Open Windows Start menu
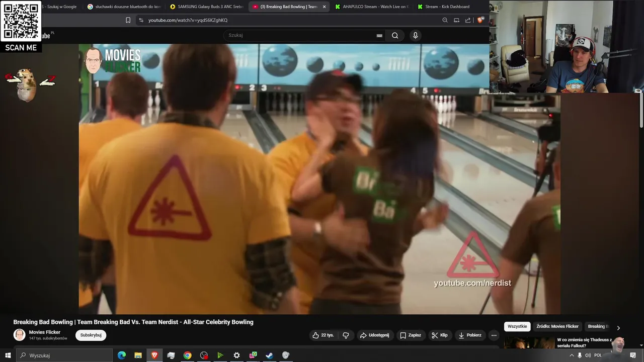Screen dimensions: 644x362 point(8,355)
